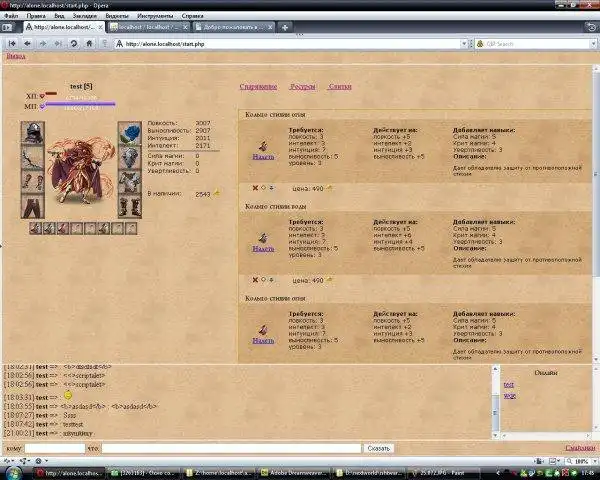600x480 pixels.
Task: Open the blue rose equipment slot
Action: tap(130, 133)
